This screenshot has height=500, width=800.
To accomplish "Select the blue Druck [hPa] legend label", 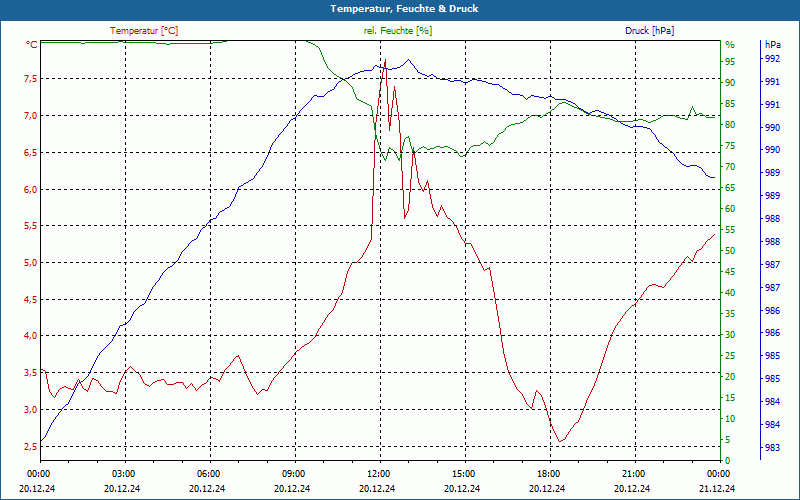I will pyautogui.click(x=649, y=31).
